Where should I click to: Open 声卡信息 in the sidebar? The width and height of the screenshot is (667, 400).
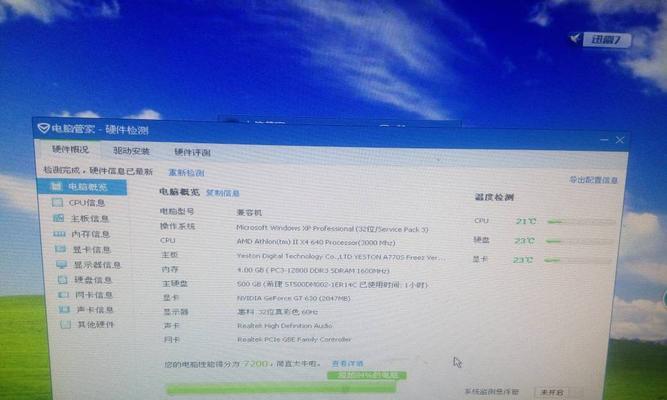tap(95, 309)
